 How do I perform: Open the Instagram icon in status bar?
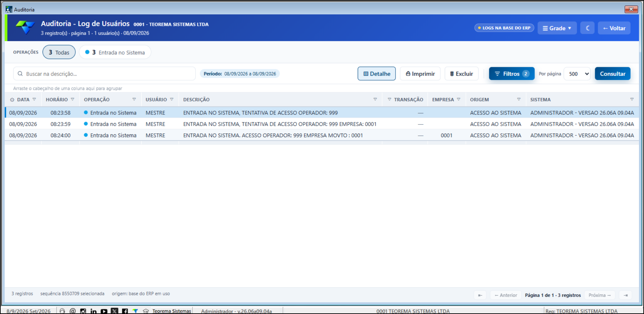click(x=83, y=311)
